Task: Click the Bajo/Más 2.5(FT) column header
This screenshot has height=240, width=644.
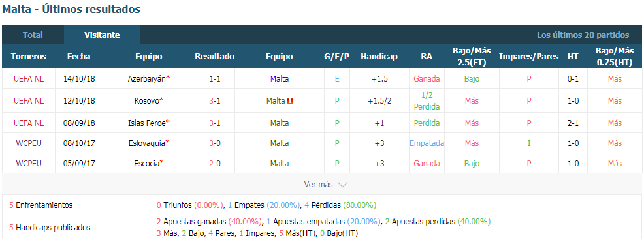Action: [x=472, y=57]
